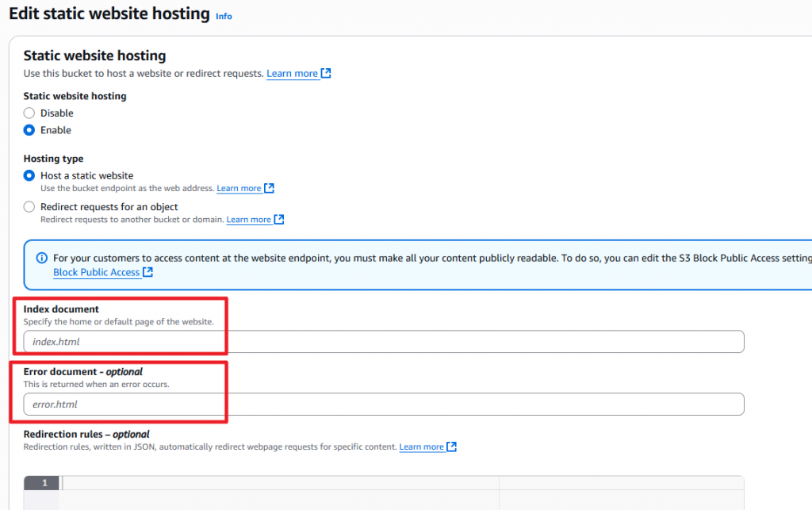Open Learn more link for redirection rules
The height and width of the screenshot is (510, 812).
[421, 447]
